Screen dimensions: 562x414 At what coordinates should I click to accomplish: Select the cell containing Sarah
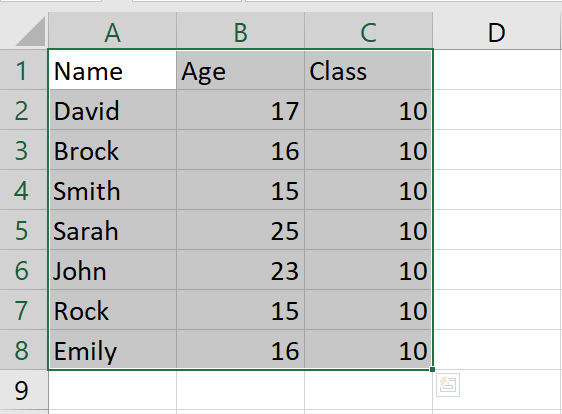click(x=112, y=230)
